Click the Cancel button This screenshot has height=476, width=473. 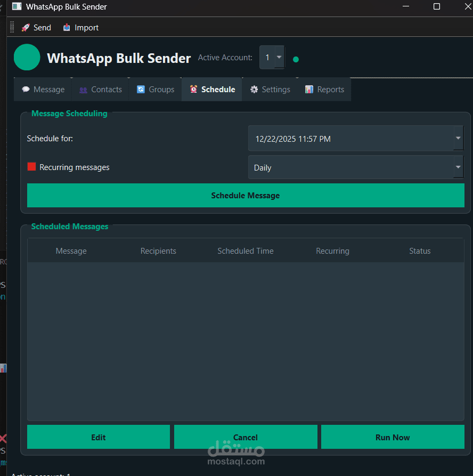coord(246,437)
